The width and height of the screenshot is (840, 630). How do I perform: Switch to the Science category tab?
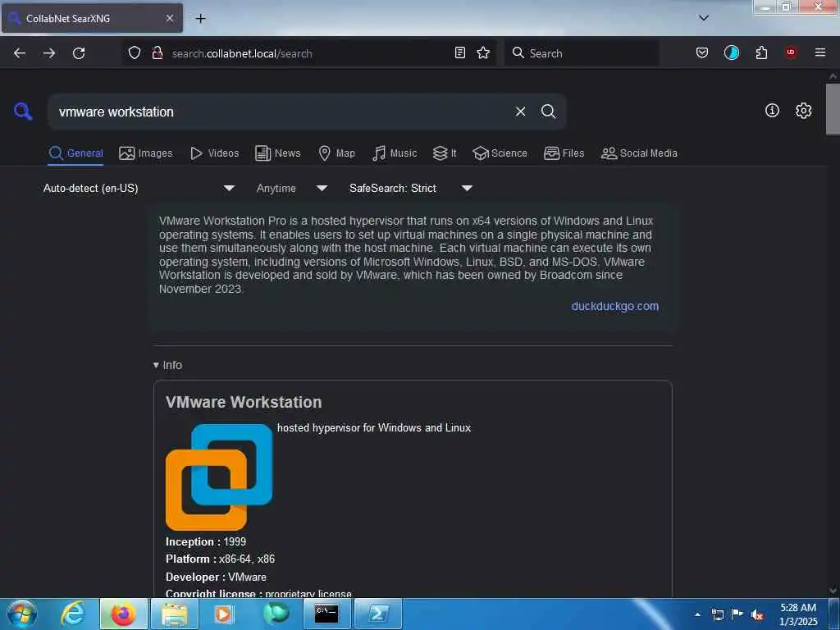click(x=500, y=153)
